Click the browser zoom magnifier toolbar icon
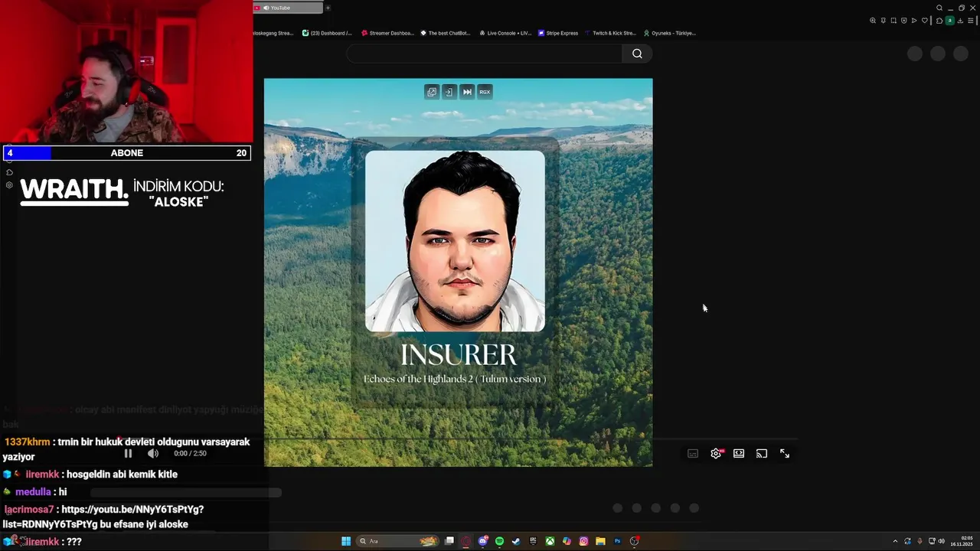The height and width of the screenshot is (551, 980). point(873,21)
